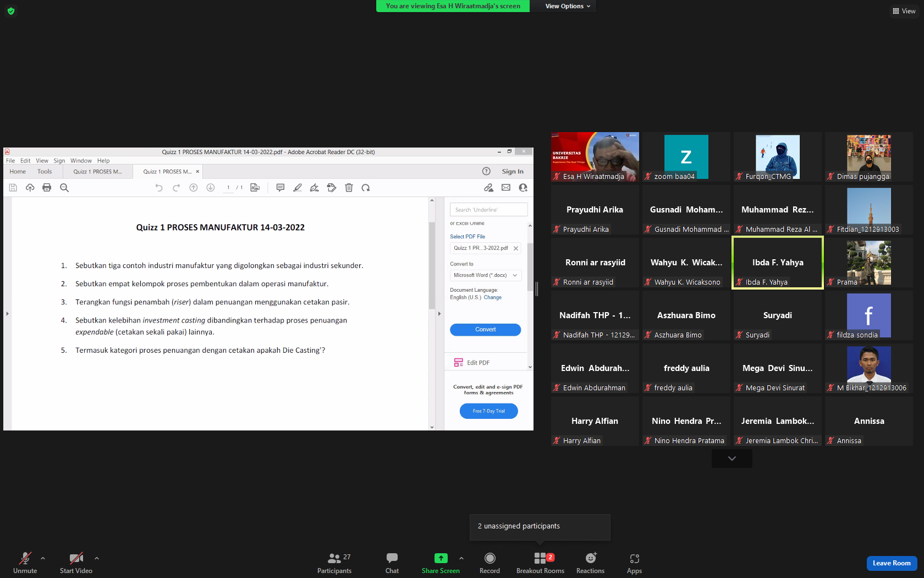Open the View Options dropdown
The width and height of the screenshot is (924, 578).
568,6
